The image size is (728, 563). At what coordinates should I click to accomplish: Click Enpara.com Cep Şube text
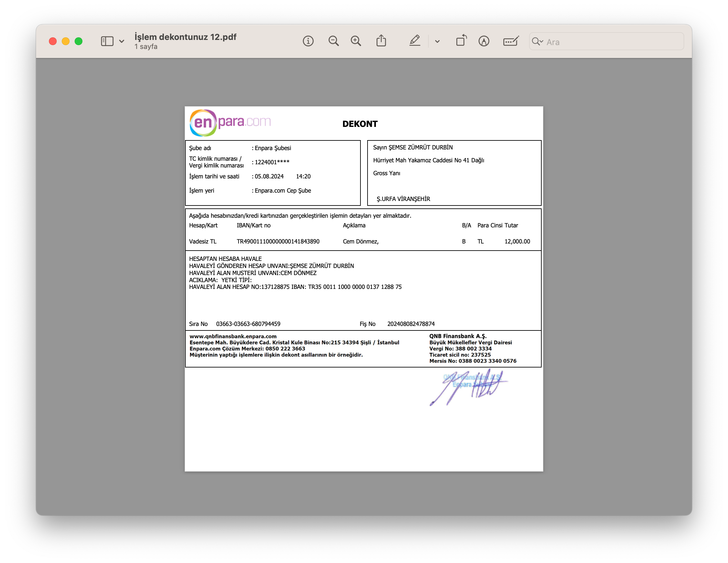coord(283,190)
